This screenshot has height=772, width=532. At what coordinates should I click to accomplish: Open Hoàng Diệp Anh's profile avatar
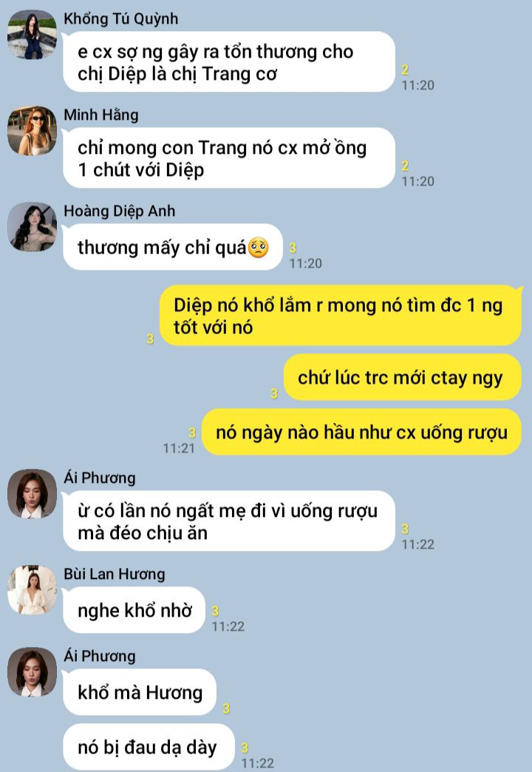pyautogui.click(x=32, y=226)
